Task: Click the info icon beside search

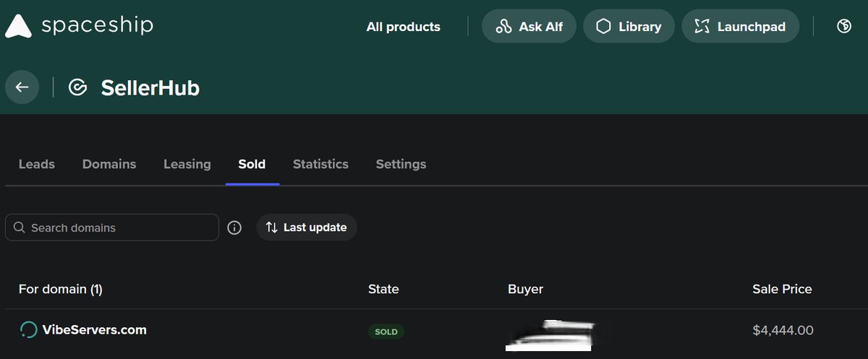Action: (234, 228)
